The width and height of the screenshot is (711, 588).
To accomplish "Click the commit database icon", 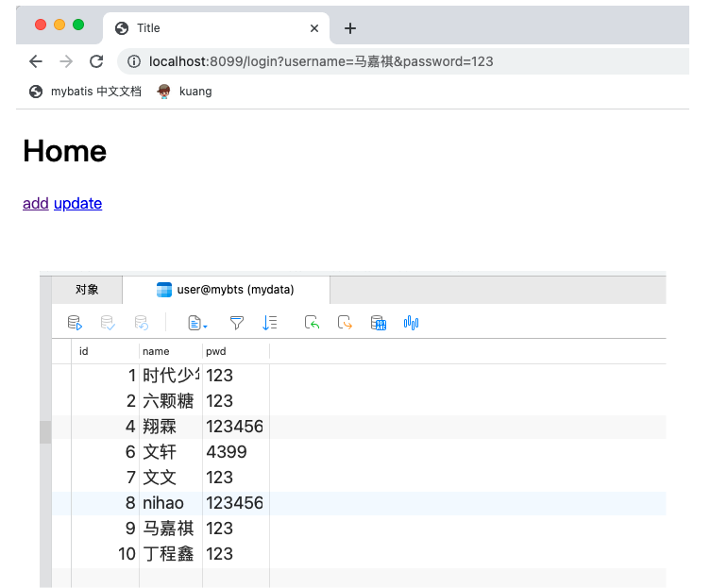I will click(x=108, y=323).
